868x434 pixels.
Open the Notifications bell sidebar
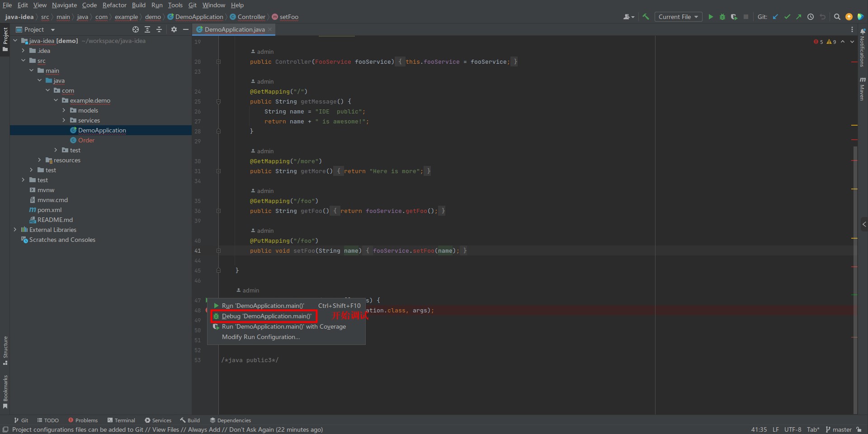[862, 47]
